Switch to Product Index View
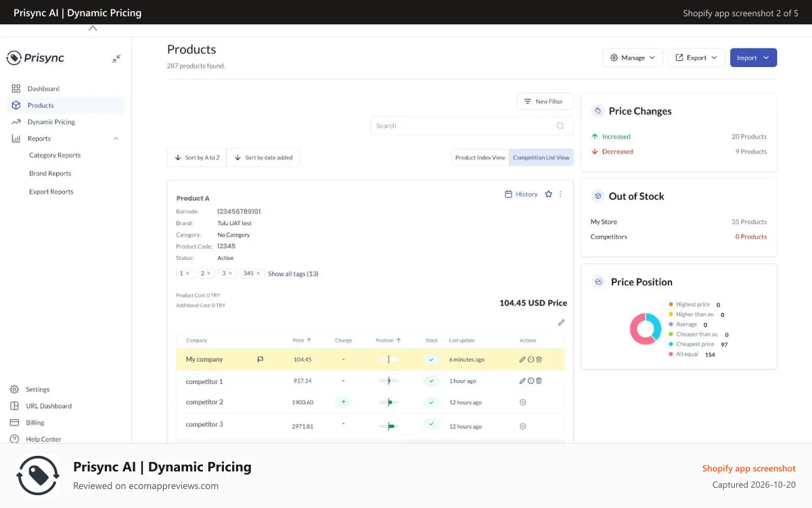 (x=480, y=158)
